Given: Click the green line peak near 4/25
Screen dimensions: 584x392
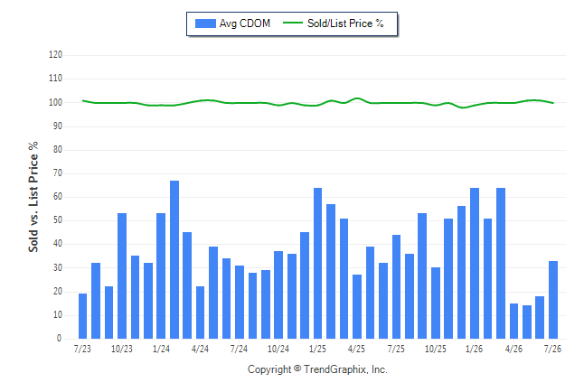Looking at the screenshot, I should [x=357, y=98].
